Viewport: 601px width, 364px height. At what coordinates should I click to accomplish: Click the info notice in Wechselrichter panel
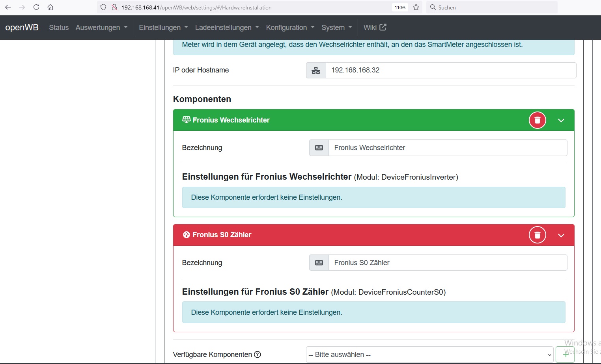tap(373, 197)
